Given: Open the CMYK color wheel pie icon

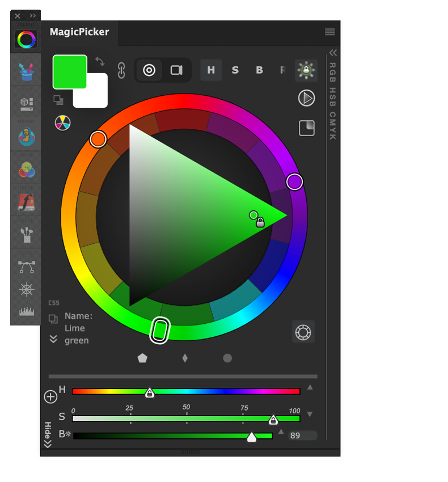Looking at the screenshot, I should [x=63, y=123].
